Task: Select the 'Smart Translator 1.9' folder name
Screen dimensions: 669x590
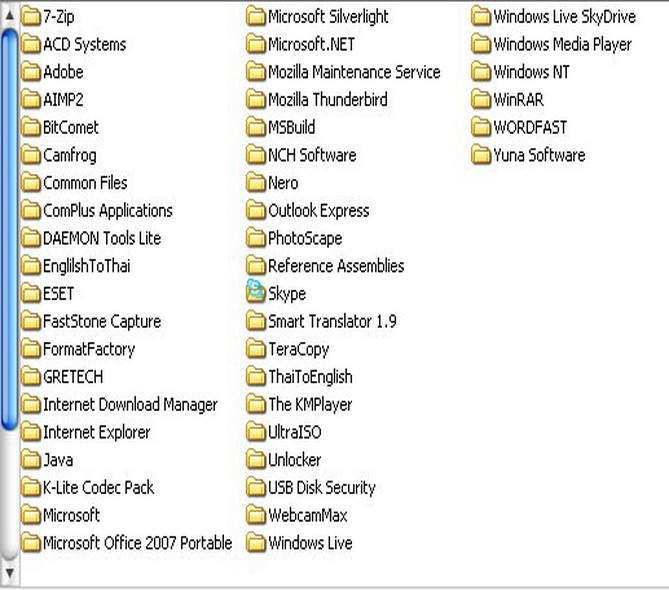Action: click(x=332, y=322)
